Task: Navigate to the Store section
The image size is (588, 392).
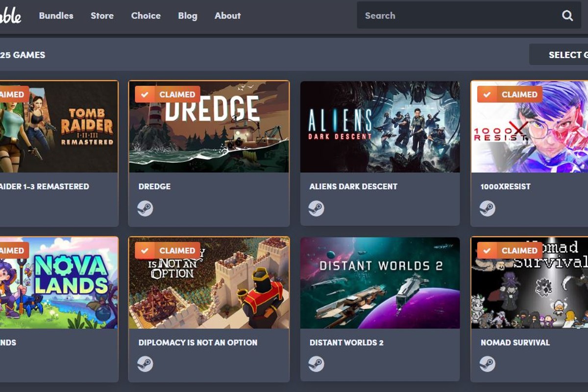Action: (102, 16)
